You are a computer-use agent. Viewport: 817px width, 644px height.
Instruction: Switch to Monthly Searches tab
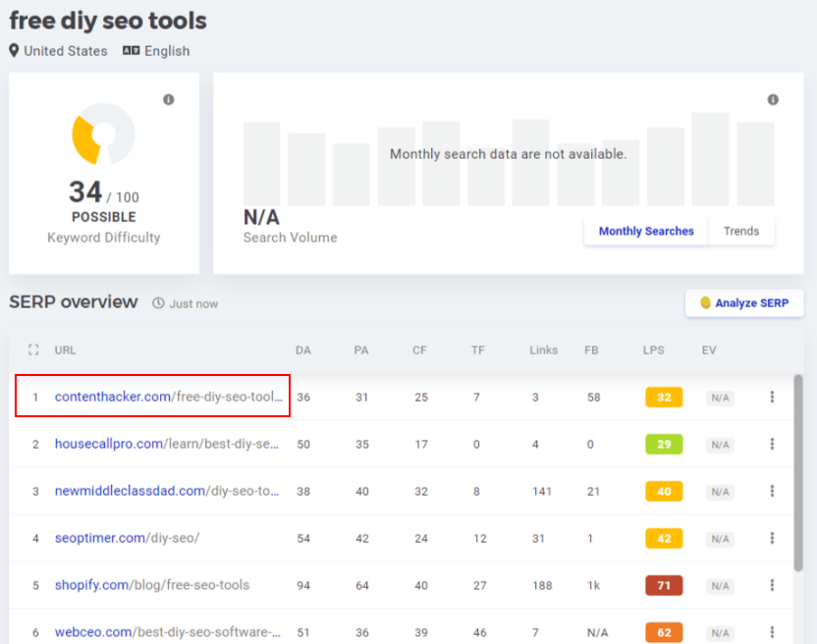[646, 231]
